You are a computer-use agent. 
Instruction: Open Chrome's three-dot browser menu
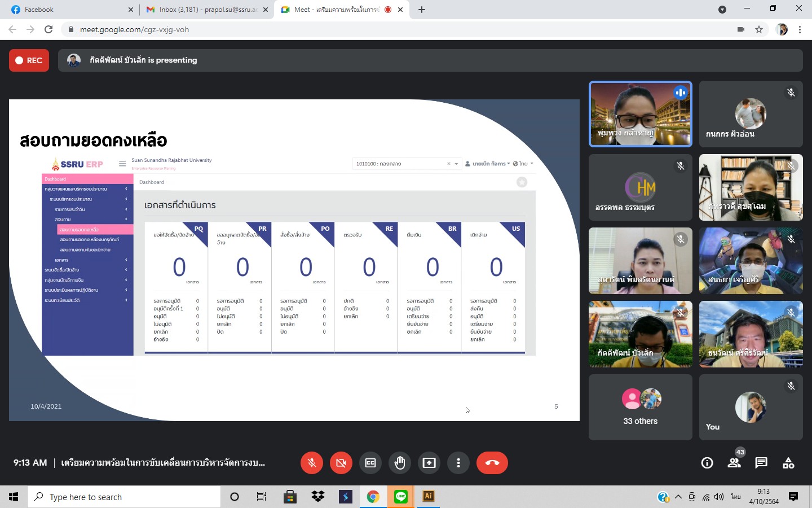pyautogui.click(x=800, y=29)
